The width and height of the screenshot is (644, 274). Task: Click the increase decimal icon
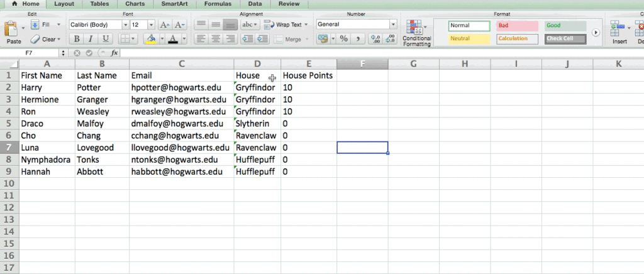pyautogui.click(x=375, y=39)
